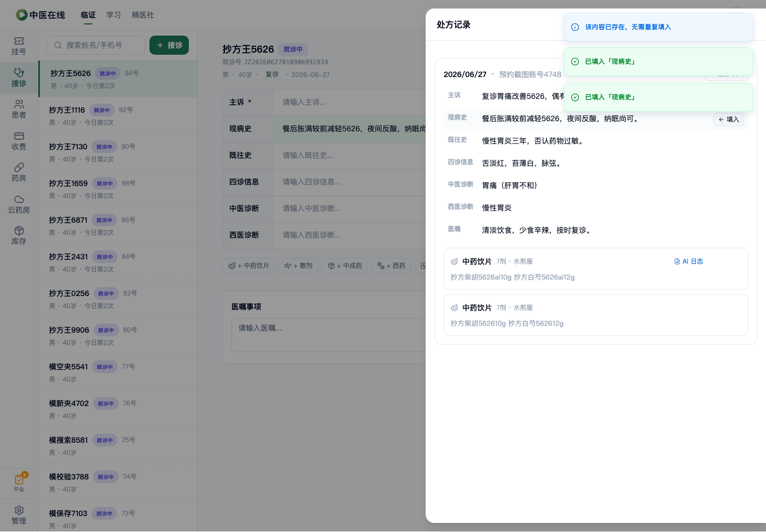Open 接诊 in the sidebar
Viewport: 766px width, 532px height.
pos(19,78)
